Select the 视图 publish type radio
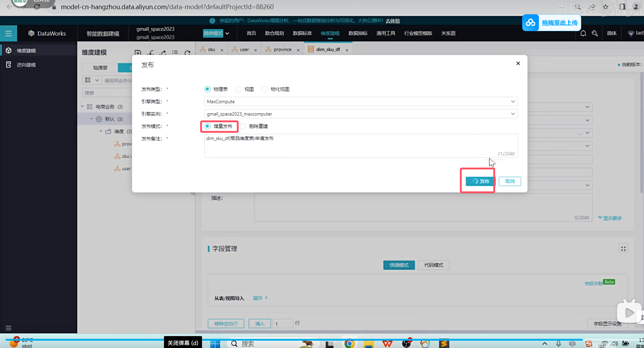The image size is (644, 348). click(238, 89)
